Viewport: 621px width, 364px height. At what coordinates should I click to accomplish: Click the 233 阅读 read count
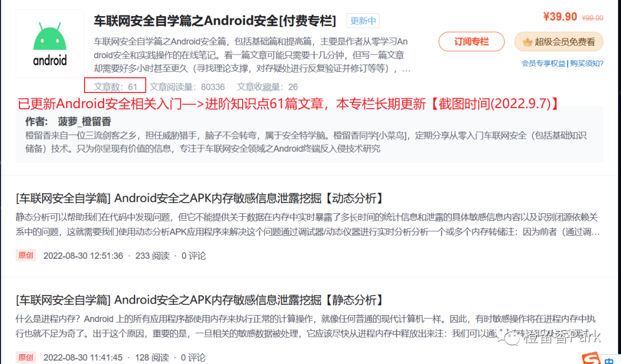point(152,255)
